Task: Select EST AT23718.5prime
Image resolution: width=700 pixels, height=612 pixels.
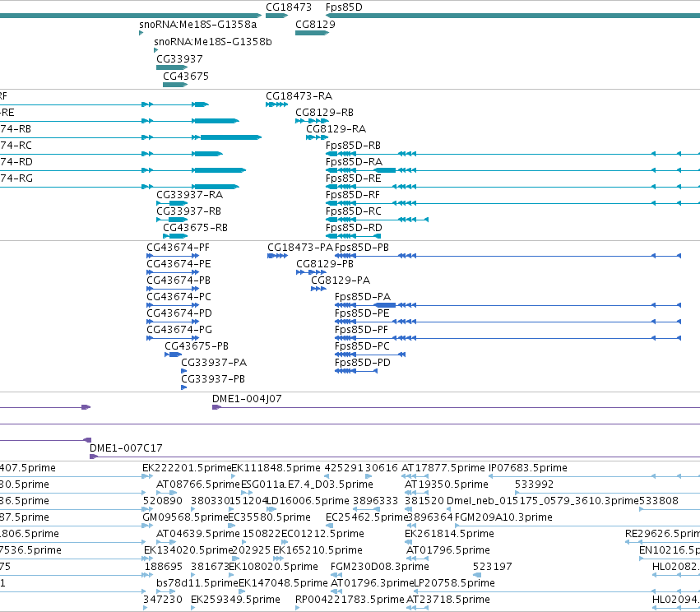Action: pyautogui.click(x=447, y=600)
